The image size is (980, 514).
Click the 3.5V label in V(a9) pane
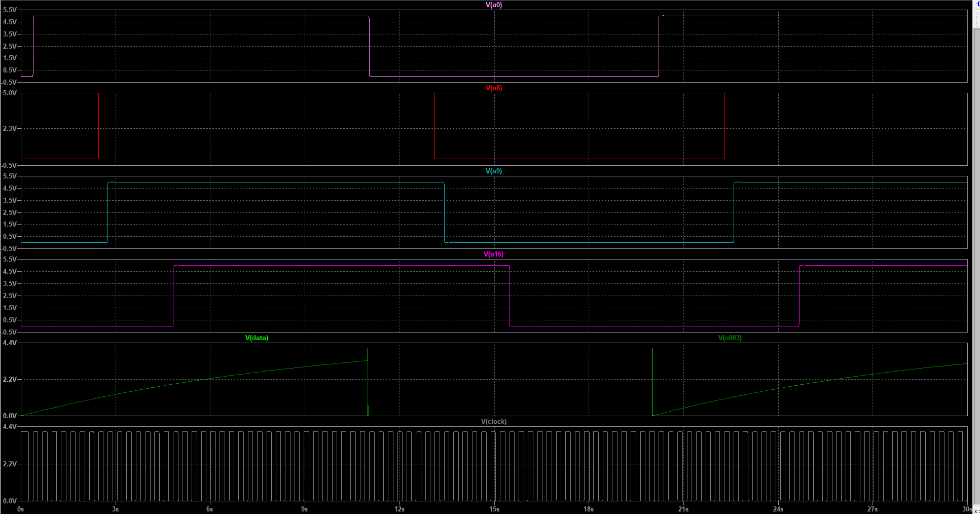(x=10, y=200)
